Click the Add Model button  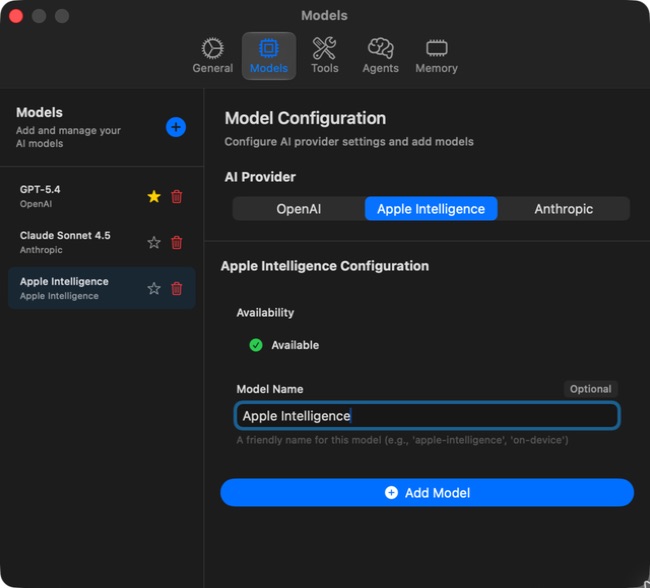tap(427, 493)
